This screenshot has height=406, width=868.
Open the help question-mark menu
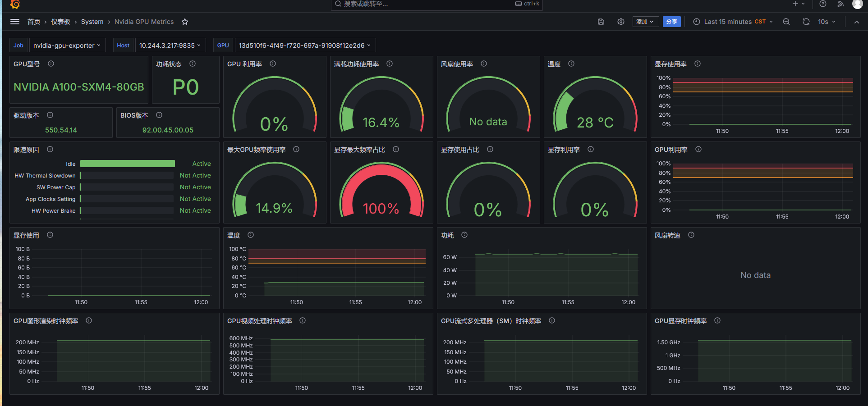823,4
